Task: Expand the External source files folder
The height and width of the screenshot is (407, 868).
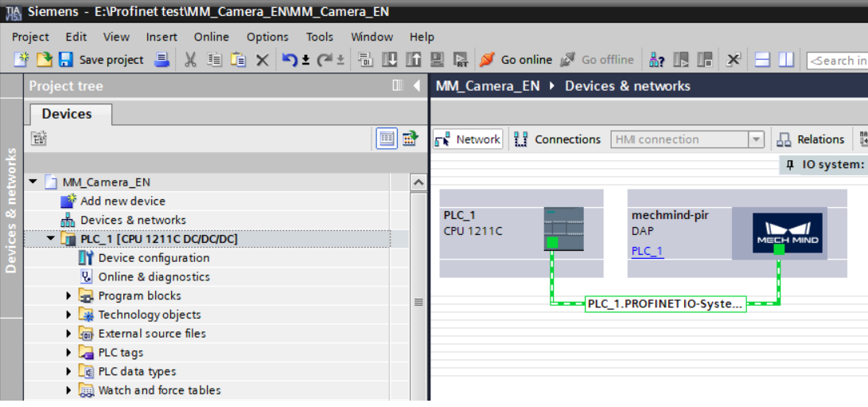Action: click(68, 333)
